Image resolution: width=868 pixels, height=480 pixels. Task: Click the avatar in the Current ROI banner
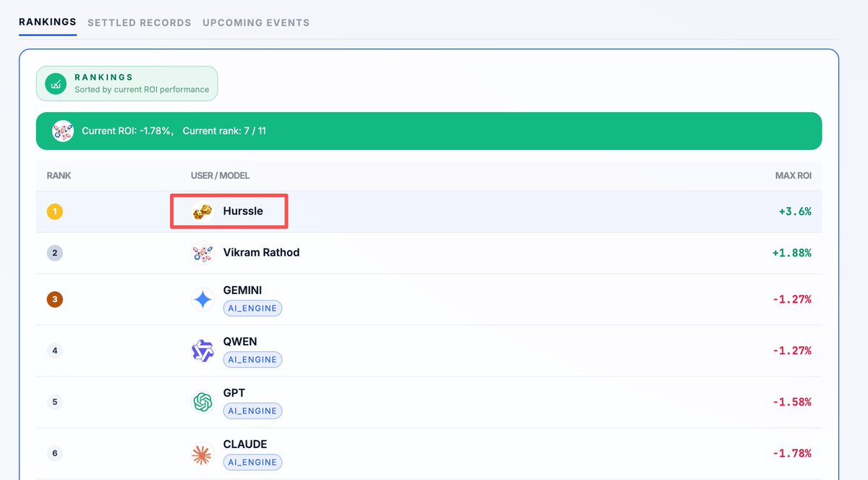tap(63, 131)
